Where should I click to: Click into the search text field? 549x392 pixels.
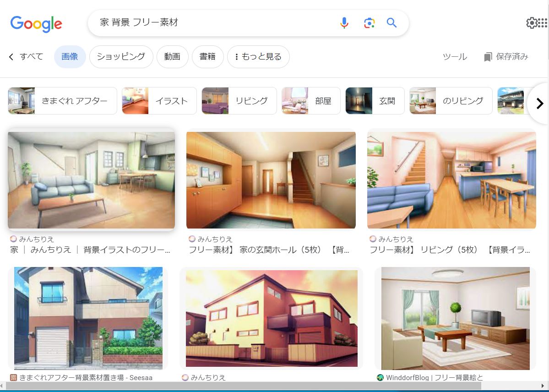click(217, 23)
